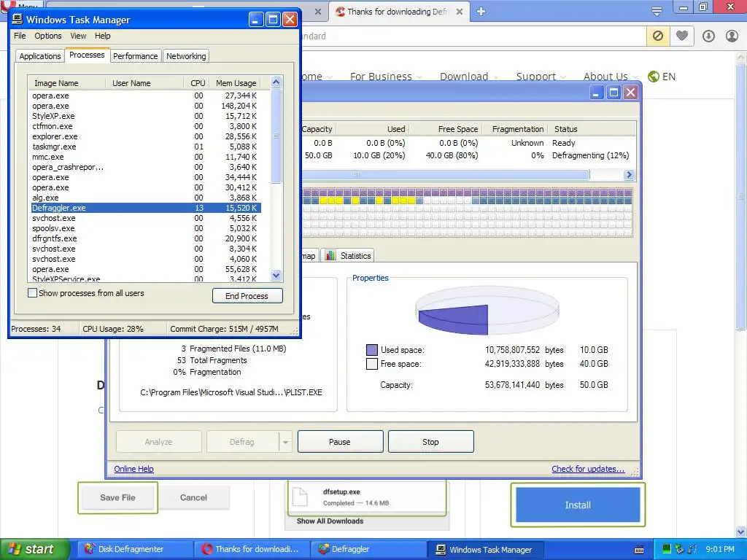Screen dimensions: 747x560
Task: Open the View menu in Task Manager
Action: (x=78, y=36)
